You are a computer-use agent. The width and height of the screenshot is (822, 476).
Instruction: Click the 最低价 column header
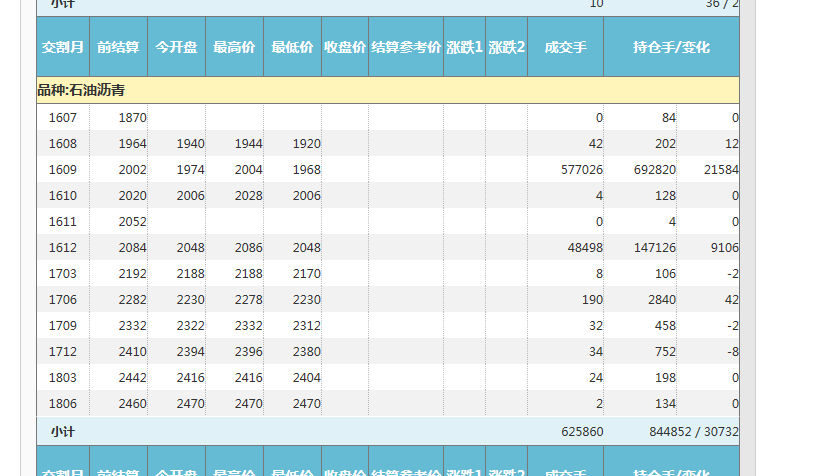pyautogui.click(x=292, y=47)
